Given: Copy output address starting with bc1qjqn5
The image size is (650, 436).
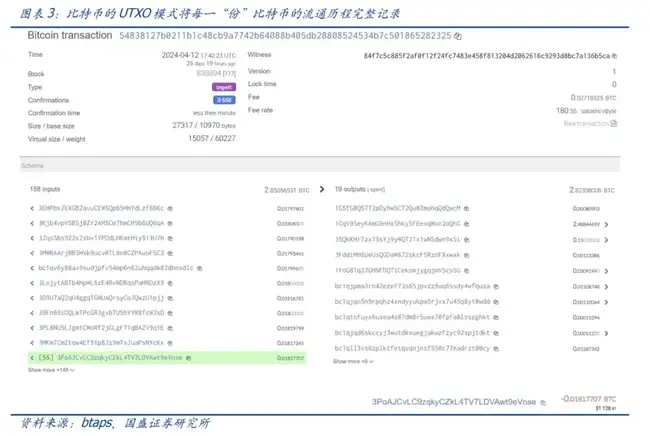Looking at the screenshot, I should [496, 302].
